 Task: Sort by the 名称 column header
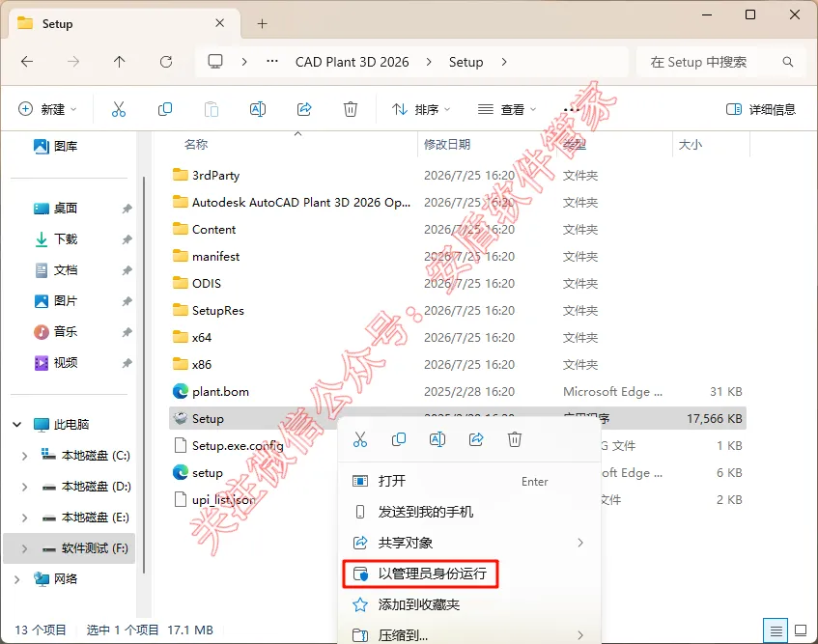(196, 144)
